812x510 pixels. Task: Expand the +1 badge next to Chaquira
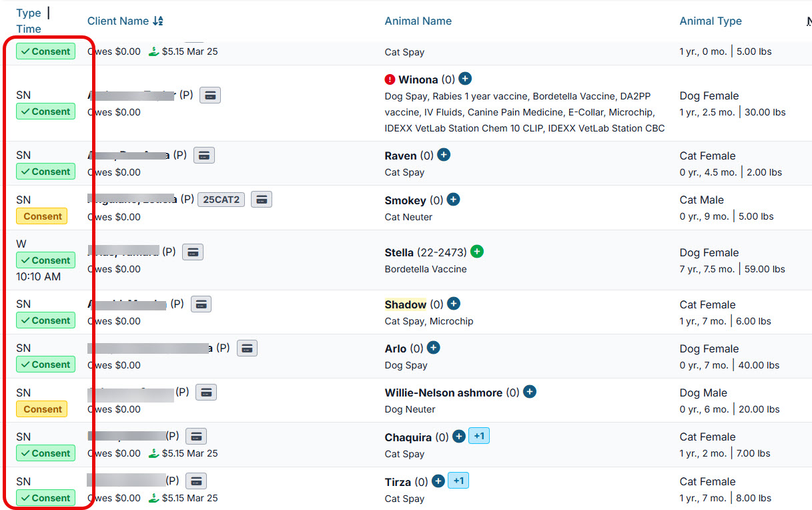[x=479, y=437]
